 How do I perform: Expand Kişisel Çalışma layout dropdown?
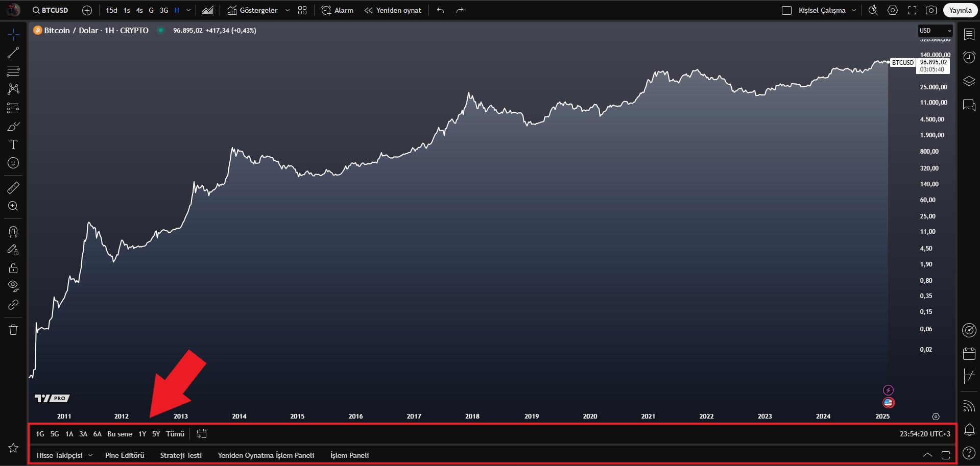pyautogui.click(x=853, y=10)
